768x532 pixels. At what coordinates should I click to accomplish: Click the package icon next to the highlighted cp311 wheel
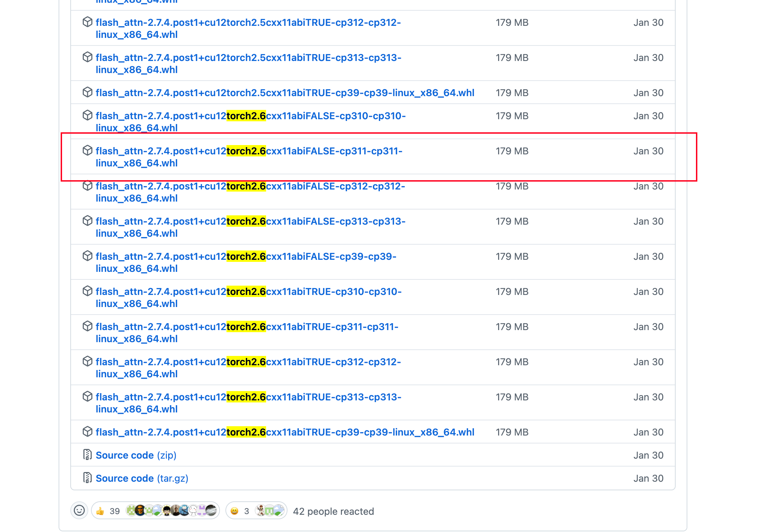click(88, 151)
